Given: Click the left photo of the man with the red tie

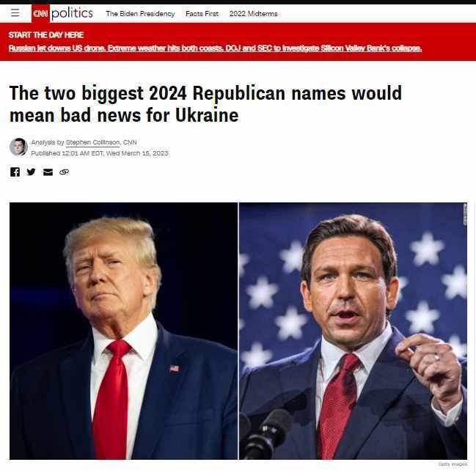Looking at the screenshot, I should point(123,331).
